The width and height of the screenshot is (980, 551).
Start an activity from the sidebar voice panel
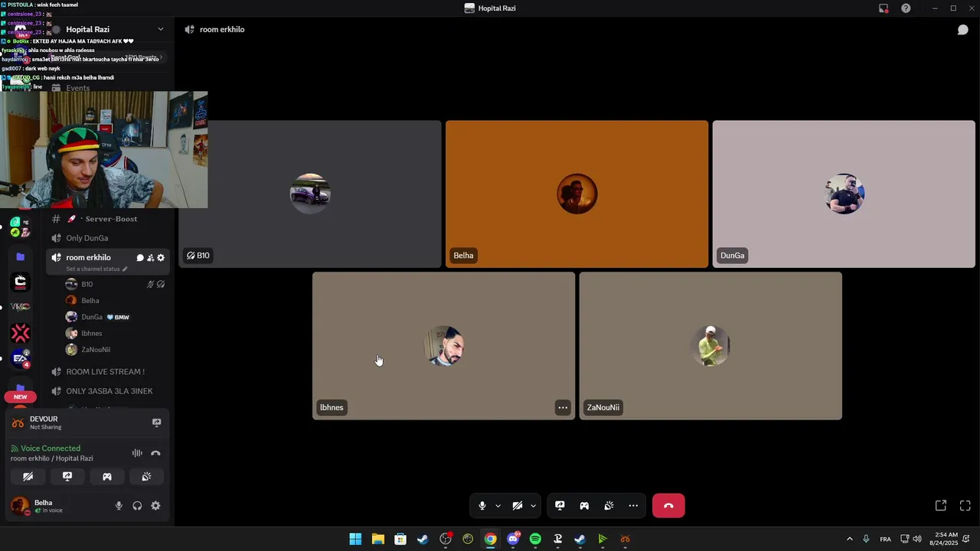click(107, 477)
